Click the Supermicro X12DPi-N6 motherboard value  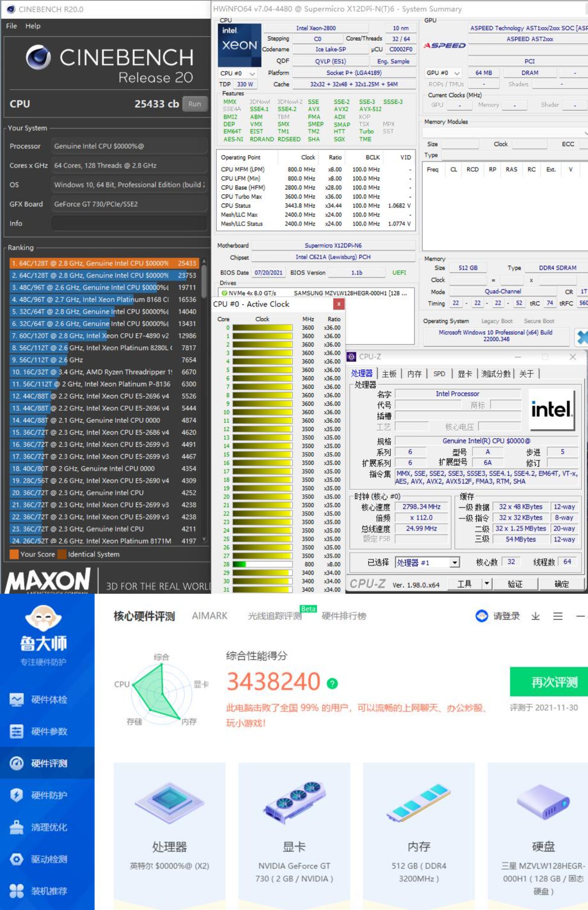coord(333,245)
